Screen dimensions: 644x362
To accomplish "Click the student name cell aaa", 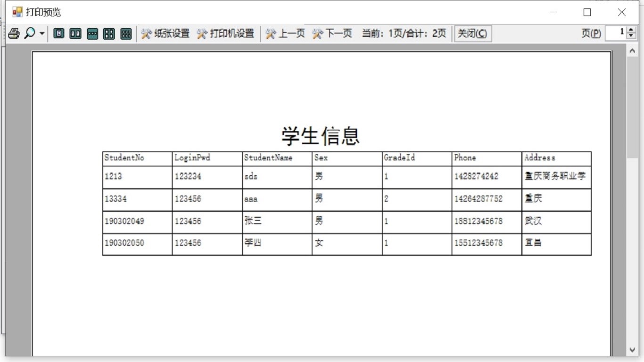I will pos(277,199).
